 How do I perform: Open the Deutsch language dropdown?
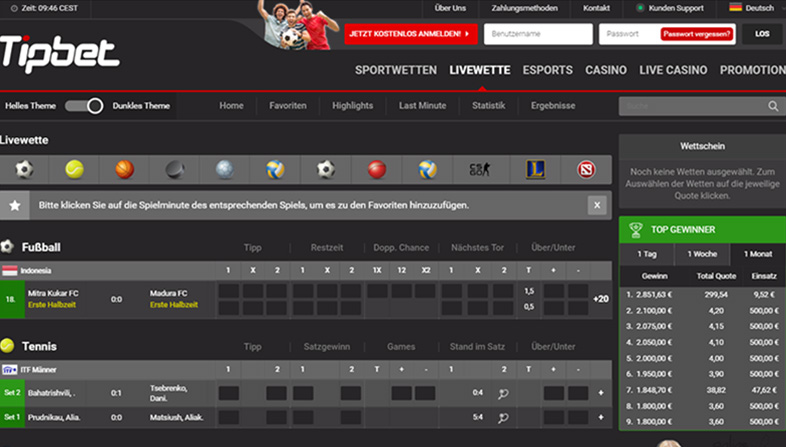coord(752,8)
